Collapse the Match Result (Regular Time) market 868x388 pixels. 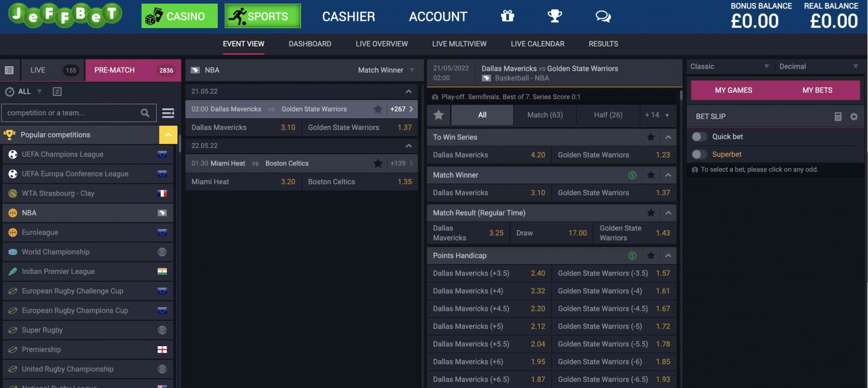pos(668,213)
